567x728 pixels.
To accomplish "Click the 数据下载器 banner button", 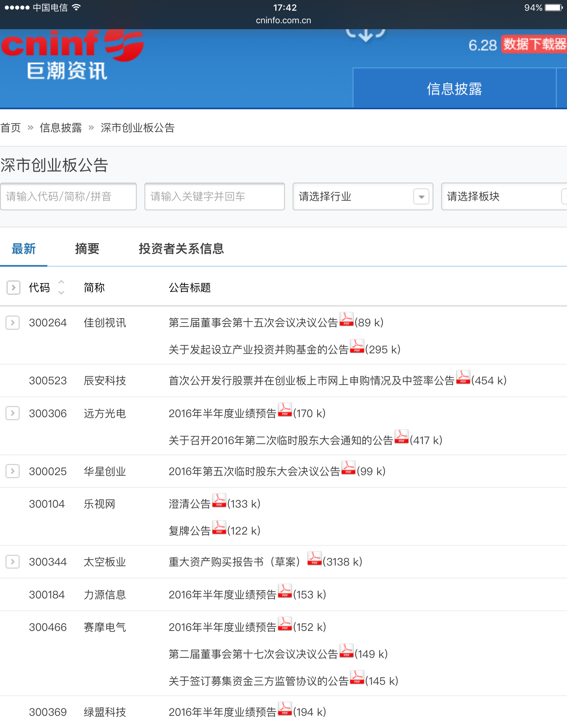I will (534, 44).
